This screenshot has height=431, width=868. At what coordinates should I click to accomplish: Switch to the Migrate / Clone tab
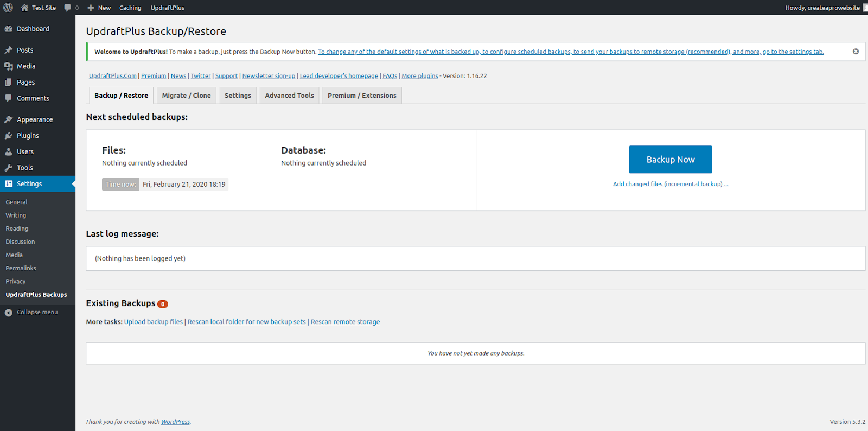[187, 96]
